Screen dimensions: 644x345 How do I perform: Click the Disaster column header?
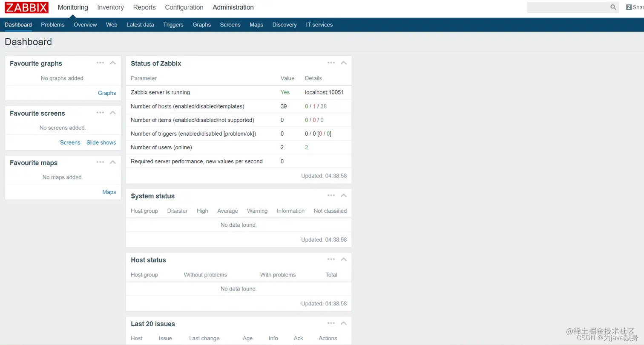point(177,211)
